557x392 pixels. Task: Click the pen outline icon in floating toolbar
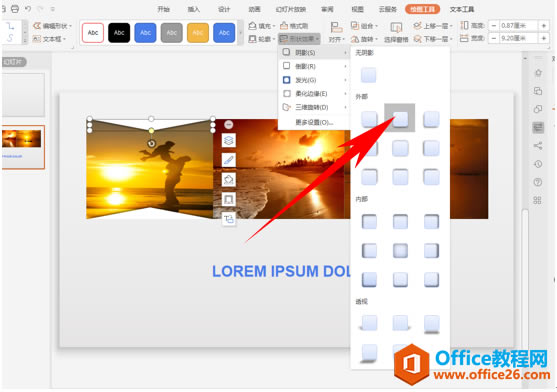[x=228, y=160]
